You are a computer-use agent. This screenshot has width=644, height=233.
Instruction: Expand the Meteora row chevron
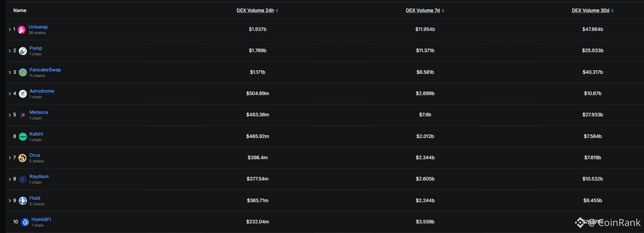click(x=10, y=115)
